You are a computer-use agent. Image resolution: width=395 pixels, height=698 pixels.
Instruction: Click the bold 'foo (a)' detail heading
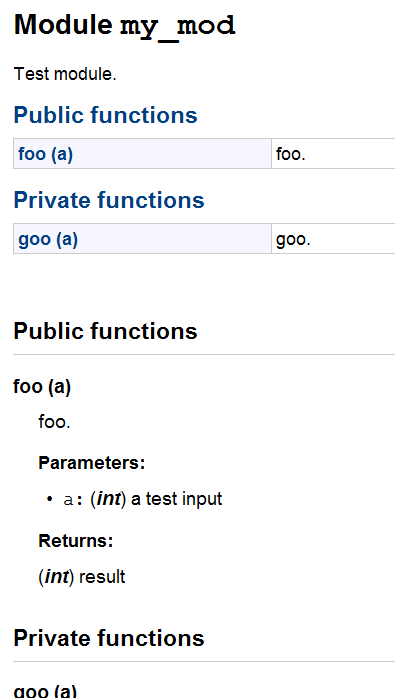tap(42, 386)
